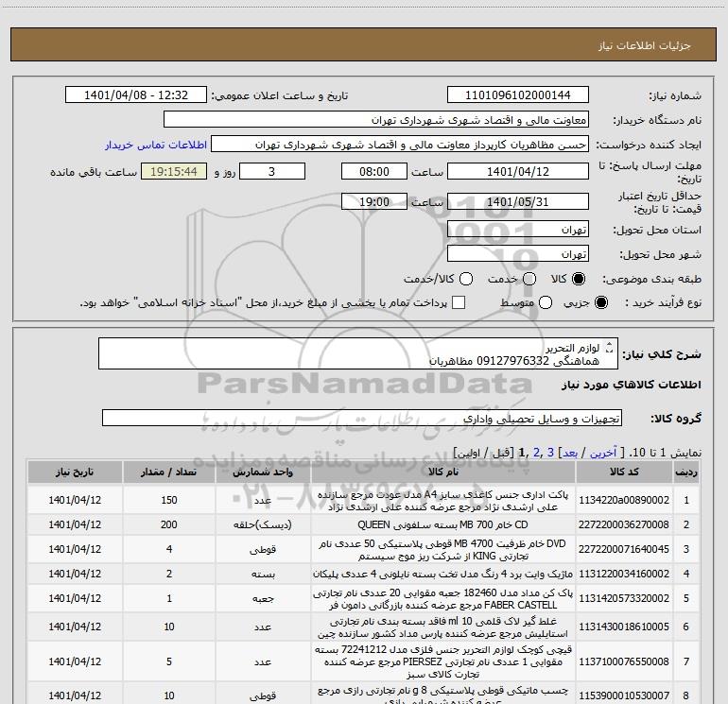Click the شهر محل تحویل field تهران
Image resolution: width=728 pixels, height=704 pixels.
(x=518, y=253)
